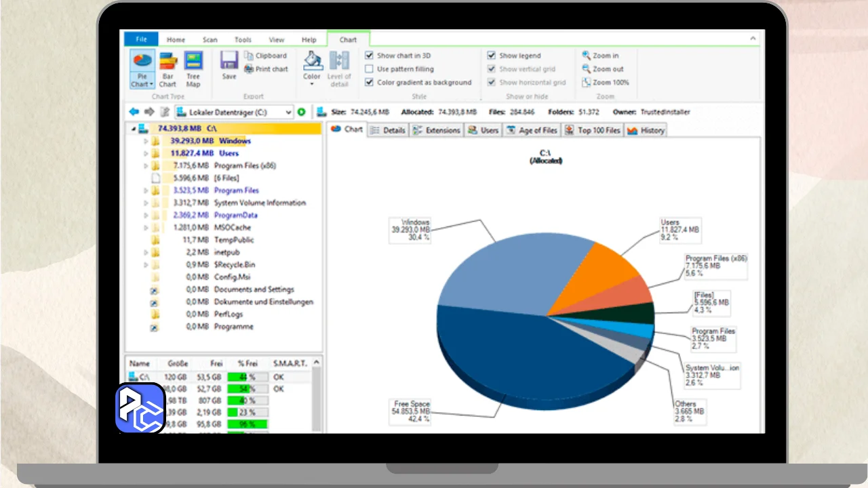
Task: Choose the Tree Map chart icon
Action: pos(193,62)
